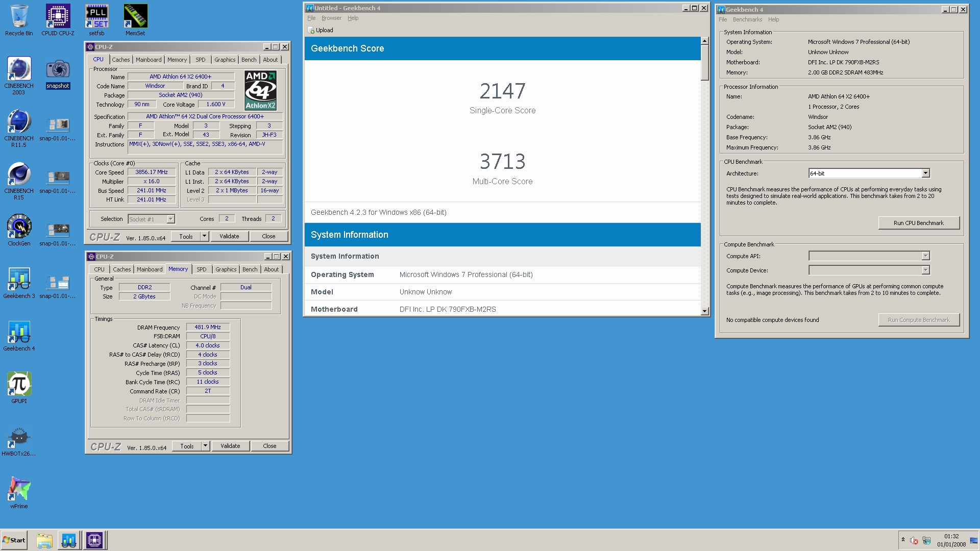Switch to About tab in upper CPU-Z
The image size is (980, 551).
[271, 60]
